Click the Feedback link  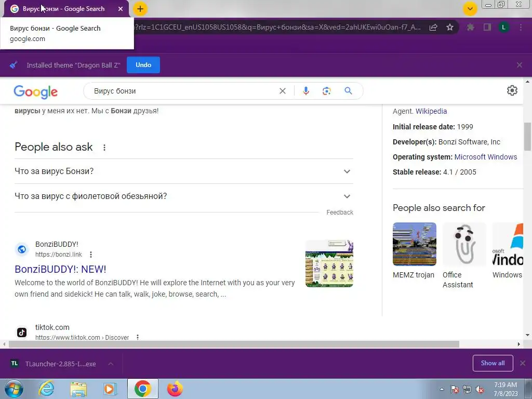pos(340,212)
